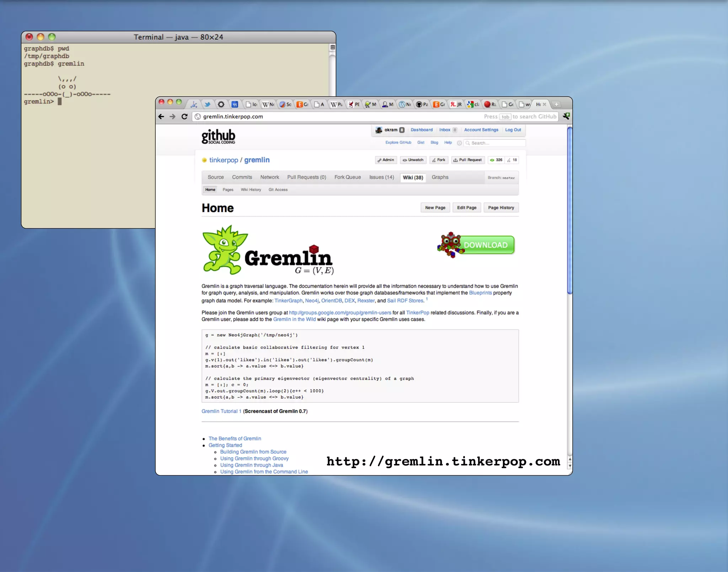Open the pinned gear icon tab

221,104
